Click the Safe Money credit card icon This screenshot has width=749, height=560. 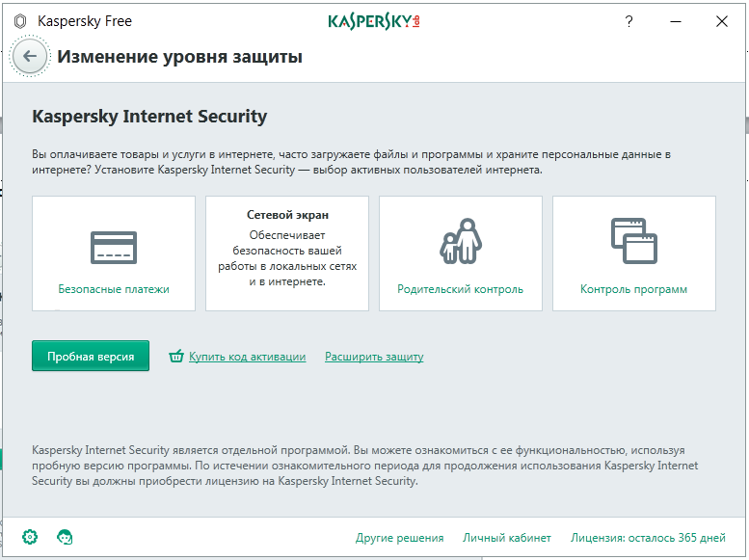click(114, 248)
